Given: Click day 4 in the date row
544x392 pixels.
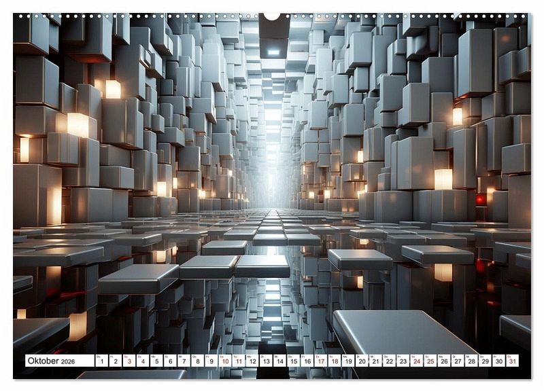Looking at the screenshot, I should pyautogui.click(x=143, y=361).
